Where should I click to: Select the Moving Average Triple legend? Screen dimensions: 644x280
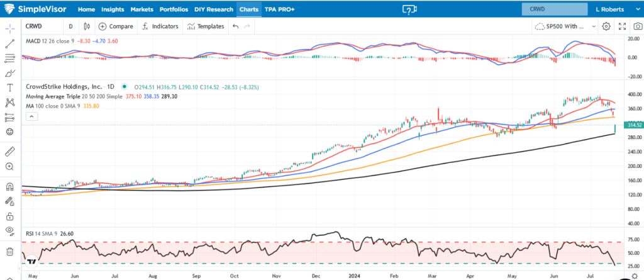click(x=73, y=96)
